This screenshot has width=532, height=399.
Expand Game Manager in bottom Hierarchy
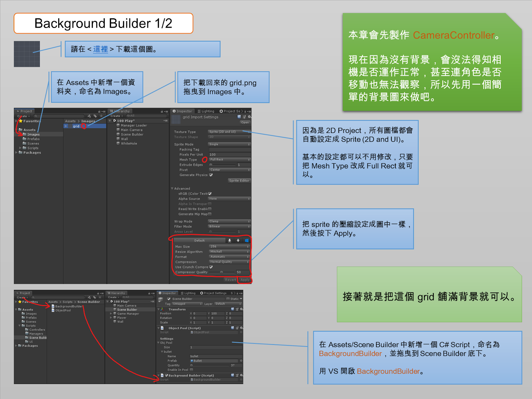[111, 314]
